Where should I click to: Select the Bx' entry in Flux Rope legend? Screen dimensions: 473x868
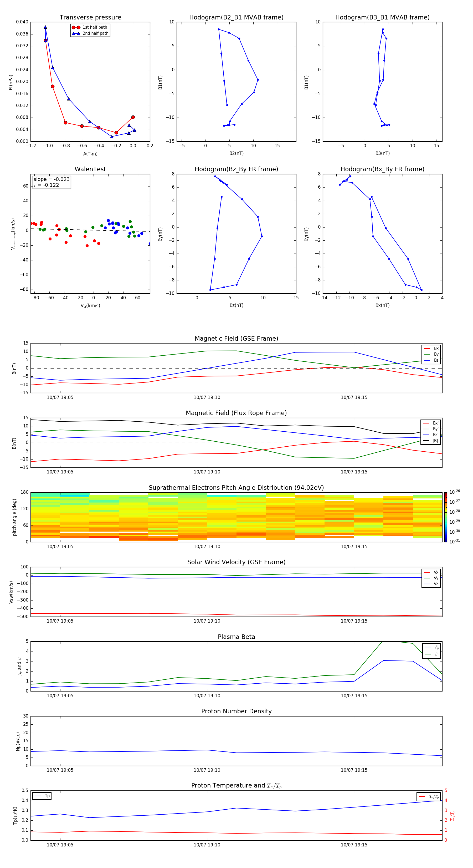431,423
